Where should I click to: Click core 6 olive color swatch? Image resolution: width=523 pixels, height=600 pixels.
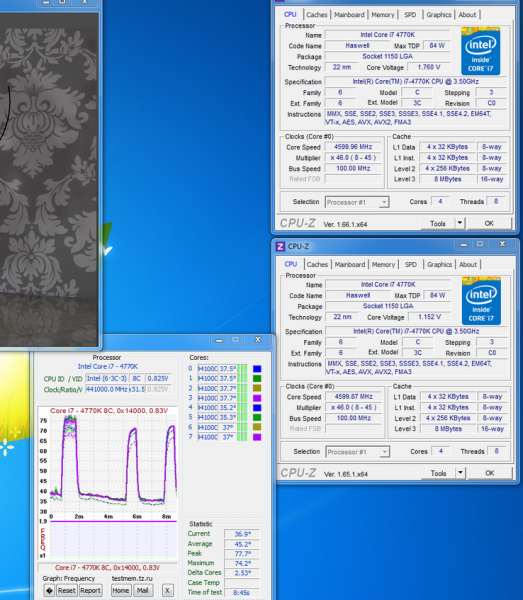[x=257, y=427]
